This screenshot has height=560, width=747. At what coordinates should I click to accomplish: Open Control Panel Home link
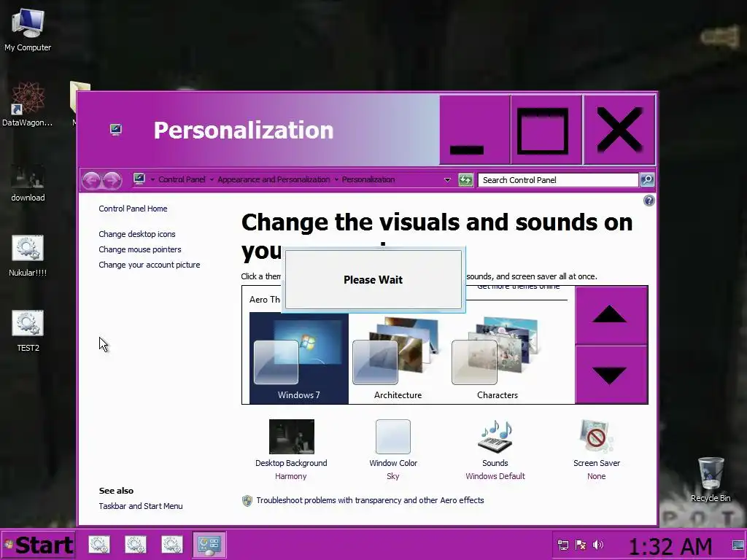click(133, 209)
